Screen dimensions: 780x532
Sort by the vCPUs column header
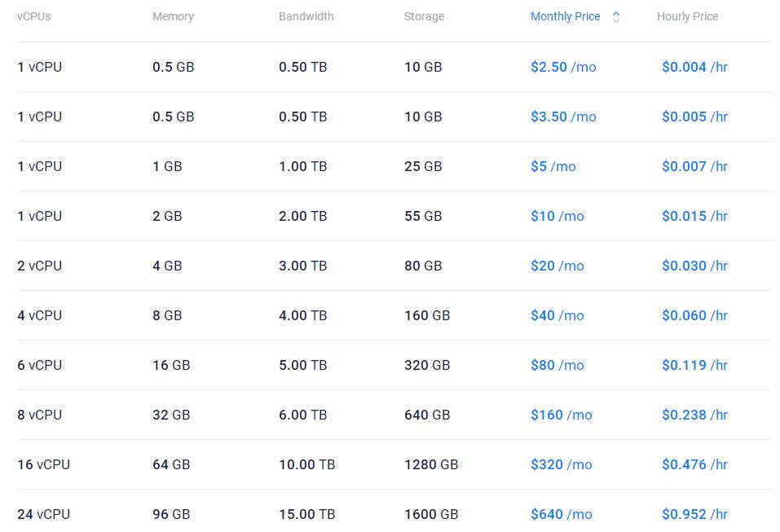tap(33, 17)
